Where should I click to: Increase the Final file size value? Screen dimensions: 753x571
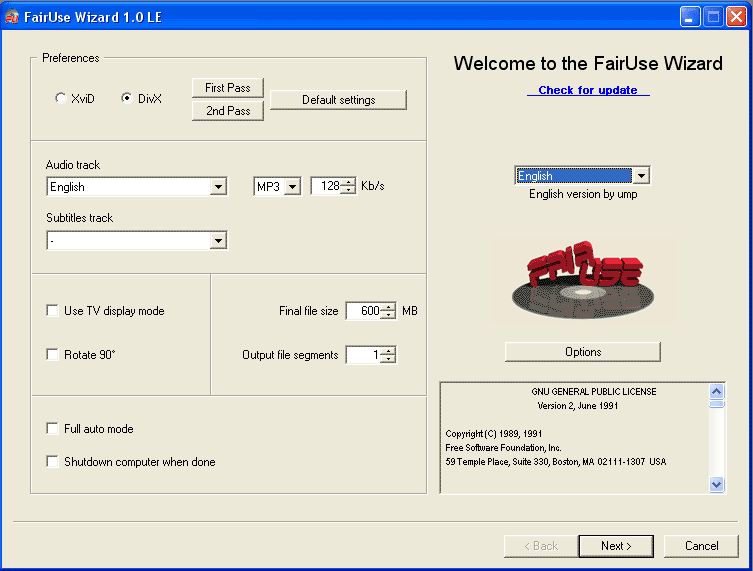389,306
